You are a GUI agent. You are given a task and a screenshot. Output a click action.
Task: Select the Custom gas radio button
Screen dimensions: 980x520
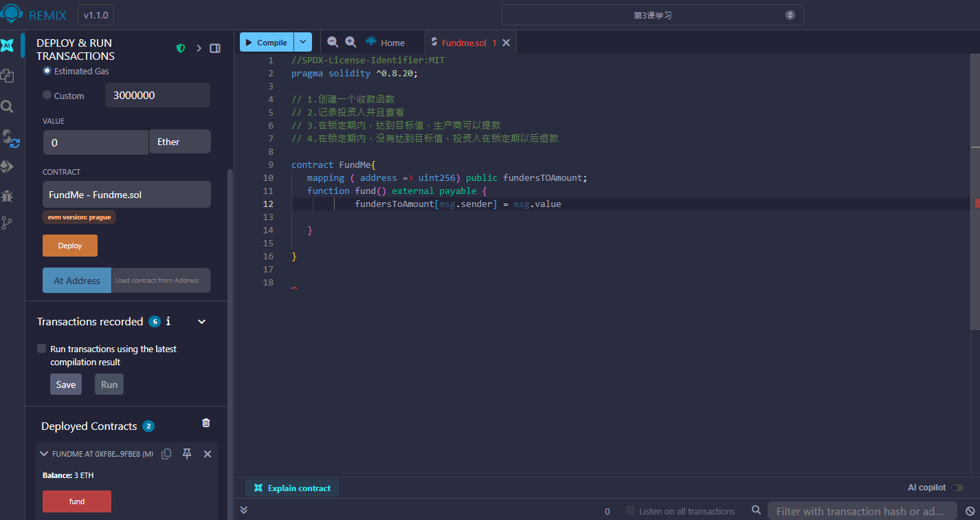pos(47,96)
